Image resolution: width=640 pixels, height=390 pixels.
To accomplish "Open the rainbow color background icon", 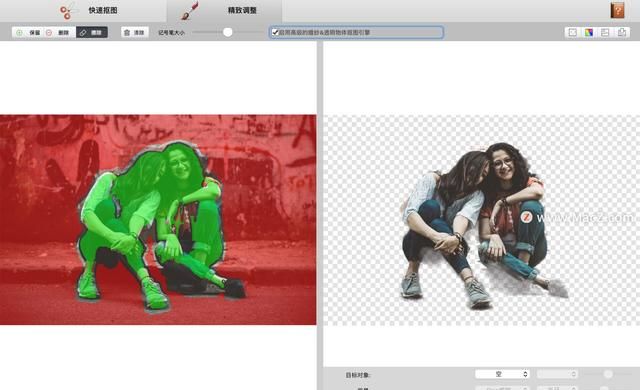I will (x=589, y=33).
